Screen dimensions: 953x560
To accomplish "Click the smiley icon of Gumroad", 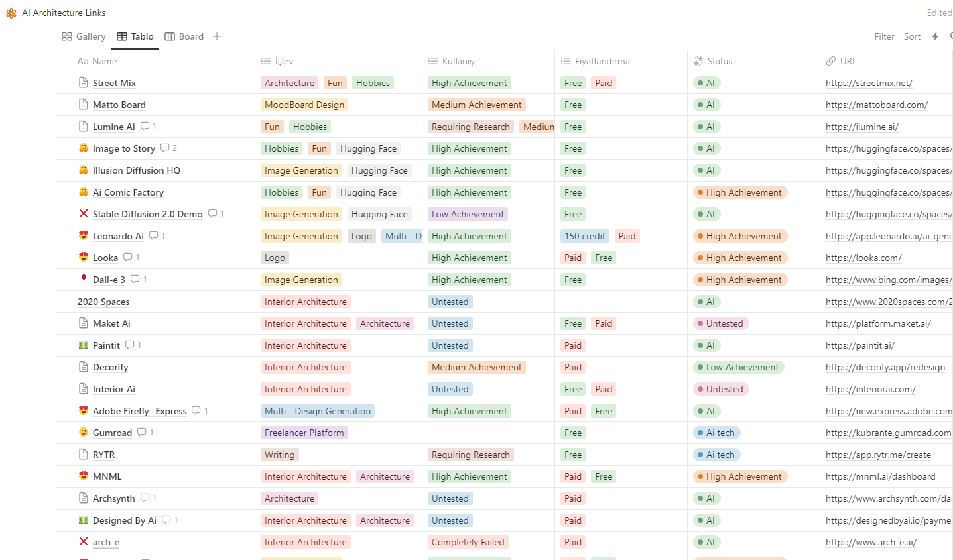I will point(84,433).
